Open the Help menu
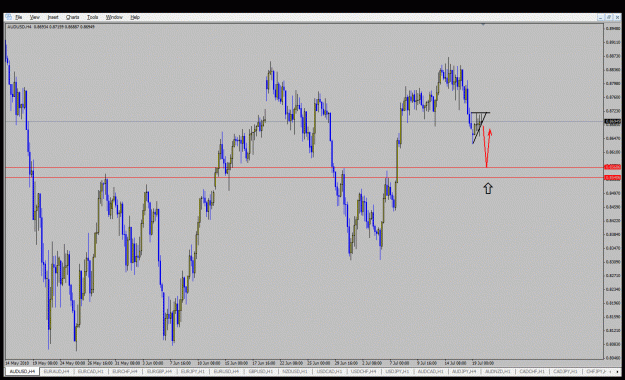Screen dimensions: 625x380 coord(135,17)
